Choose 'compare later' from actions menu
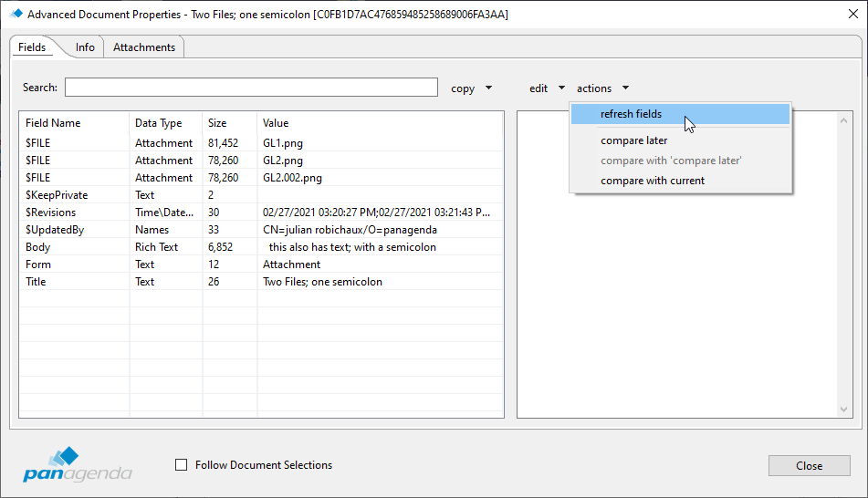The width and height of the screenshot is (868, 498). point(633,140)
